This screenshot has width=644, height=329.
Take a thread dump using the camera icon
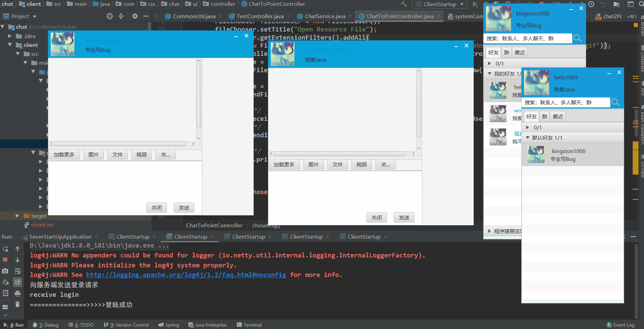[5, 271]
